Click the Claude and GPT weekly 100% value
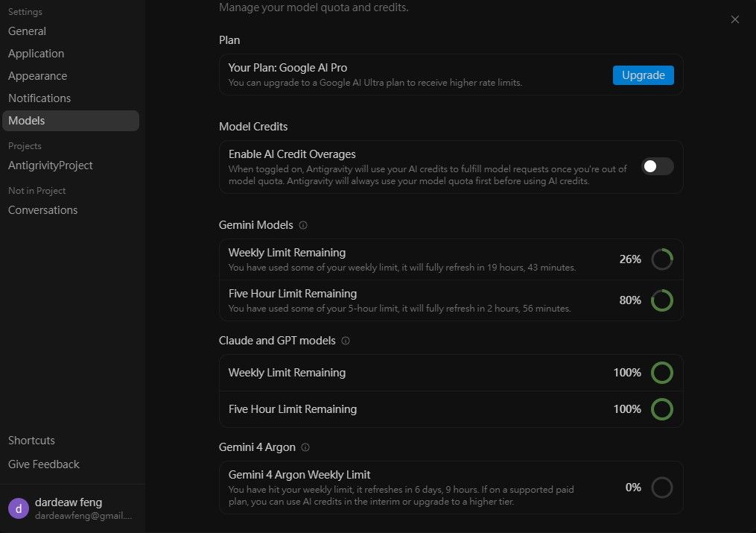The width and height of the screenshot is (756, 533). pos(627,373)
